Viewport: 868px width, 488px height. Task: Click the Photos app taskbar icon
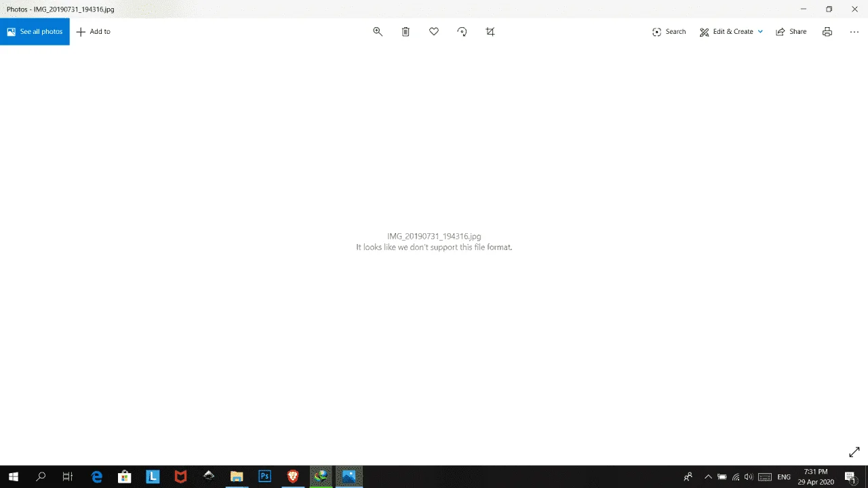click(x=349, y=476)
